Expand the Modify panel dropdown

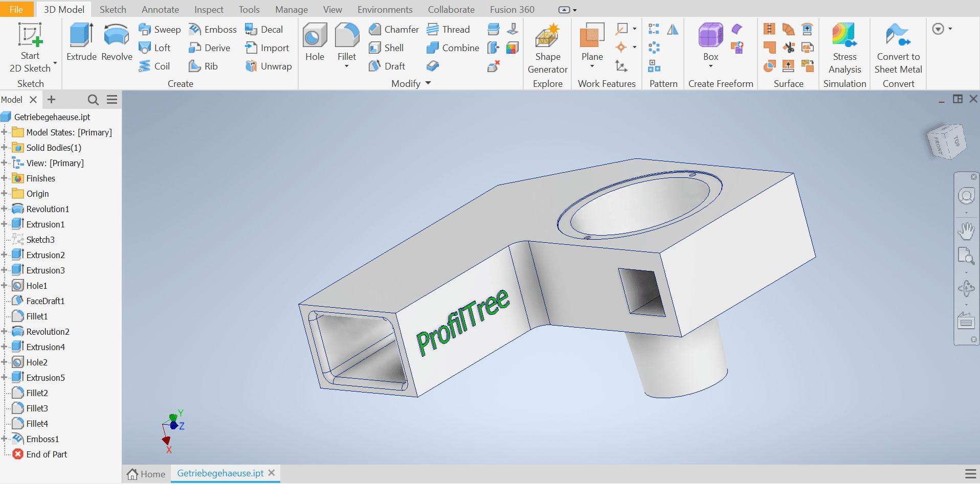[x=428, y=83]
